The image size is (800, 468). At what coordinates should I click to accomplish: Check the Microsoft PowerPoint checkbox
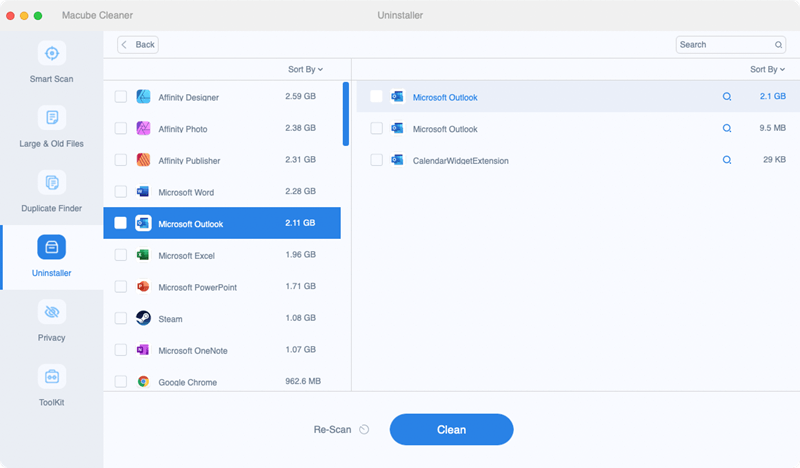point(121,286)
